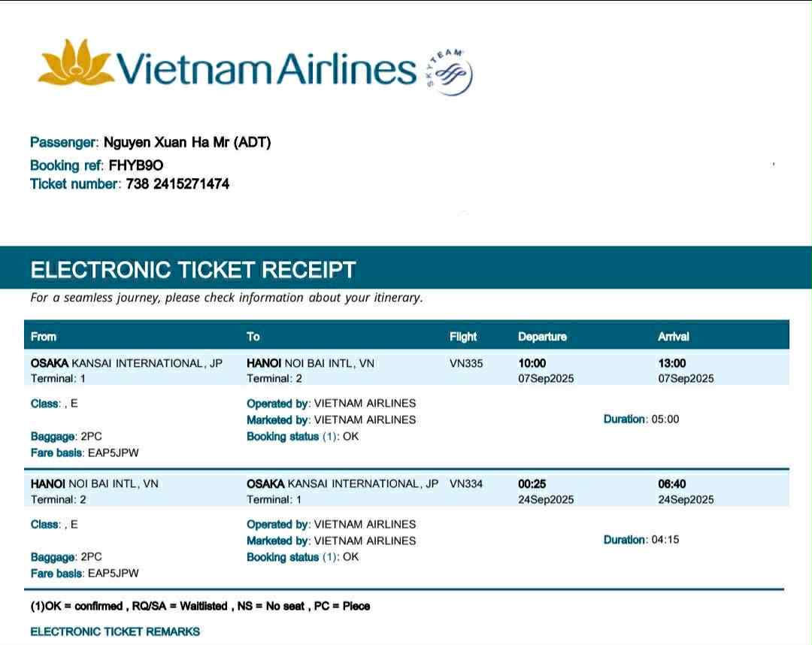The width and height of the screenshot is (812, 645).
Task: Click the 06:40 arrival time
Action: (x=671, y=484)
